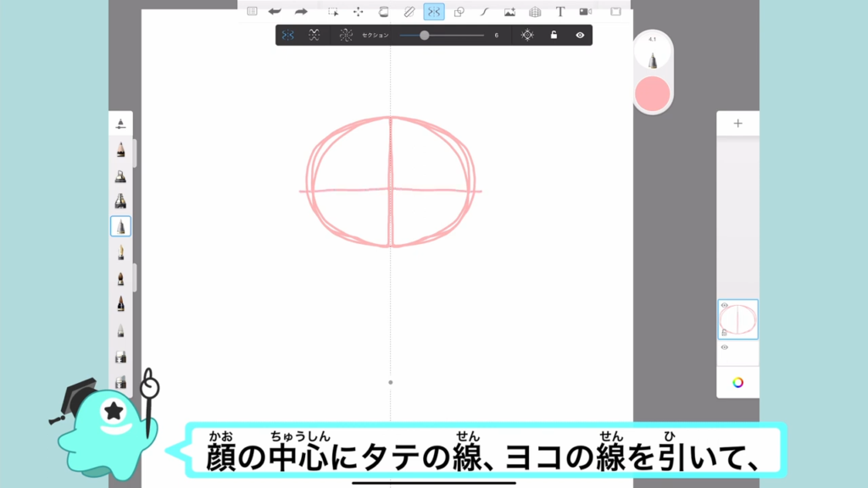The image size is (868, 488).
Task: Open the import image tool
Action: tap(509, 12)
